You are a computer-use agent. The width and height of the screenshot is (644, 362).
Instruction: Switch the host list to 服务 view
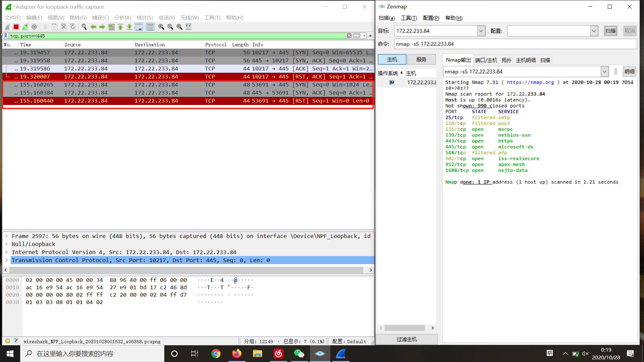pyautogui.click(x=421, y=59)
